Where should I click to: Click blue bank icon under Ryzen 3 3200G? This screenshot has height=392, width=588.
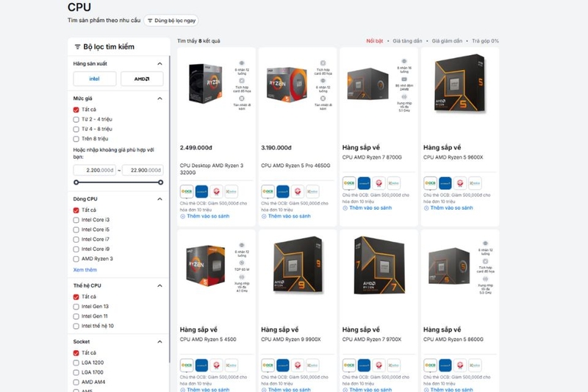point(201,191)
